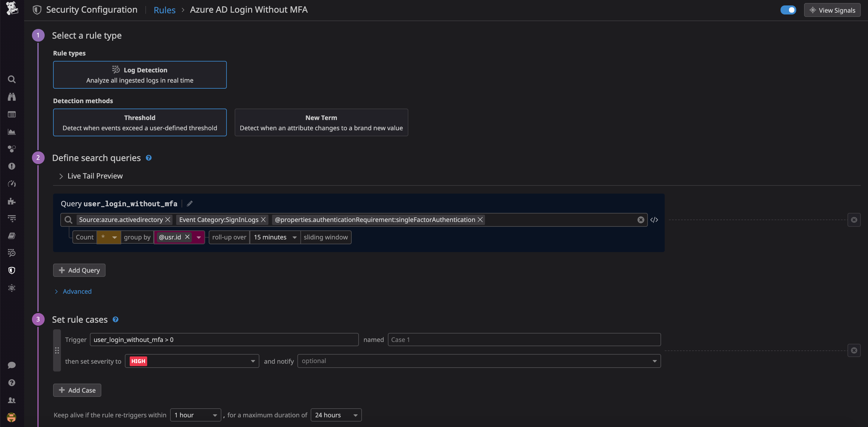This screenshot has width=868, height=427.
Task: Open the Monitors alert icon in sidebar
Action: click(12, 166)
